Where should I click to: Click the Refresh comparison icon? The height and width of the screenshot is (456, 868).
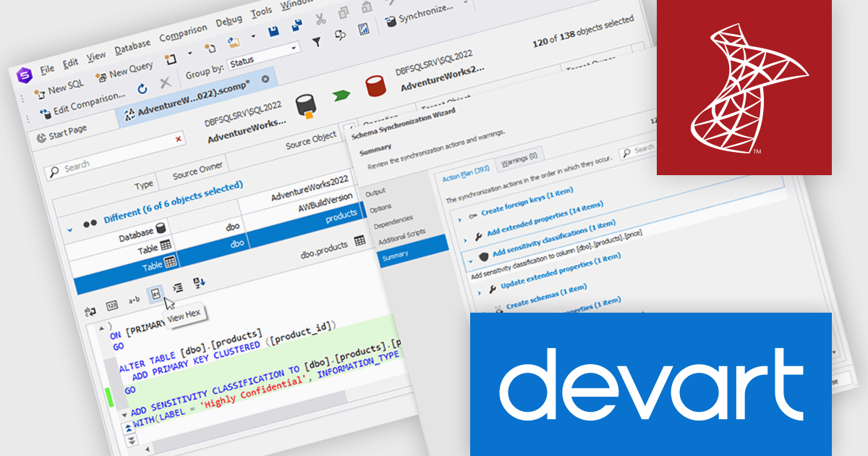(x=142, y=88)
